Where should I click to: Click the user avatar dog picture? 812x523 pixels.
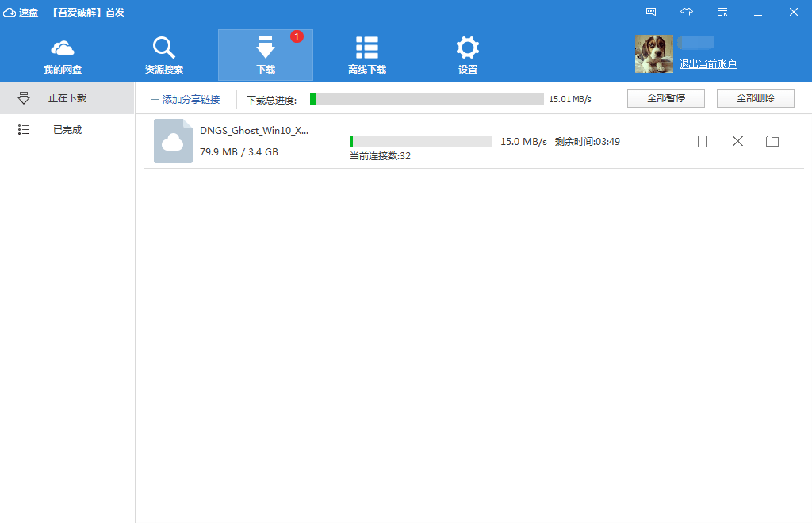pos(654,54)
